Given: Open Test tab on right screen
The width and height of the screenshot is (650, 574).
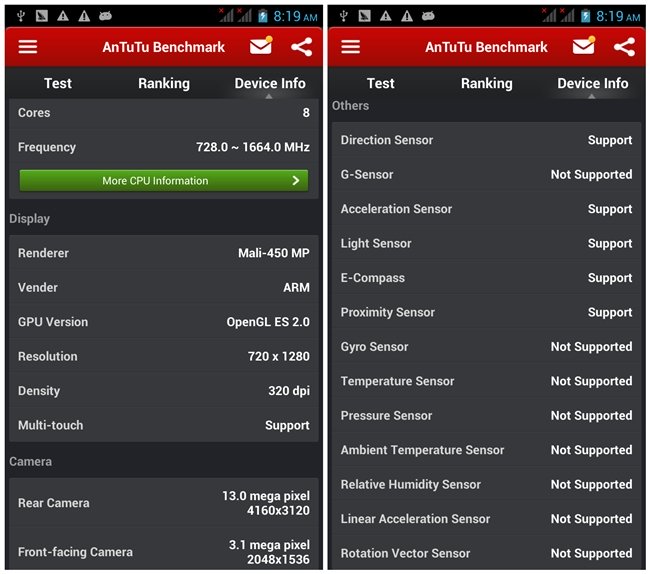Looking at the screenshot, I should point(381,83).
